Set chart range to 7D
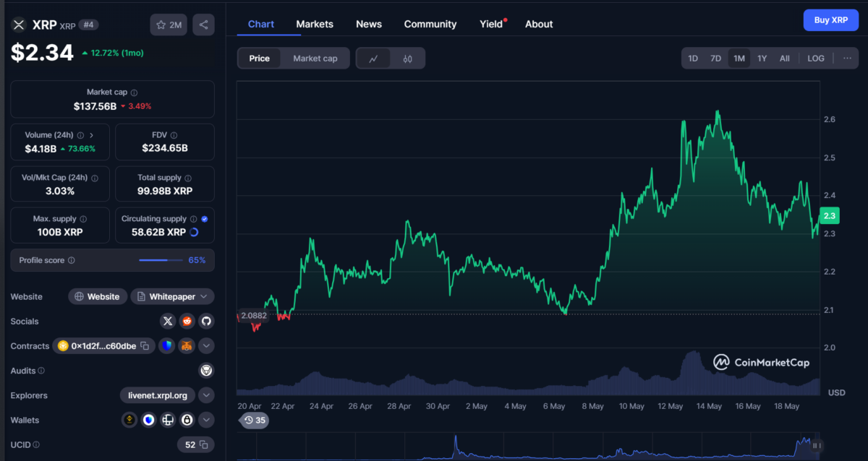868x461 pixels. click(x=715, y=59)
